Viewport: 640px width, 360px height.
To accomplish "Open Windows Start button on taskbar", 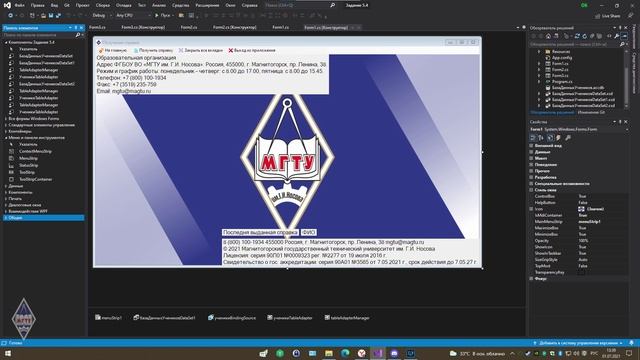I will pos(7,353).
